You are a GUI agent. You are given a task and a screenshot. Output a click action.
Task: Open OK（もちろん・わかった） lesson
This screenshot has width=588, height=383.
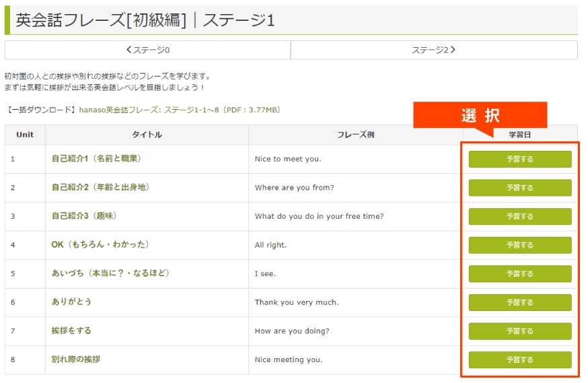tap(100, 244)
